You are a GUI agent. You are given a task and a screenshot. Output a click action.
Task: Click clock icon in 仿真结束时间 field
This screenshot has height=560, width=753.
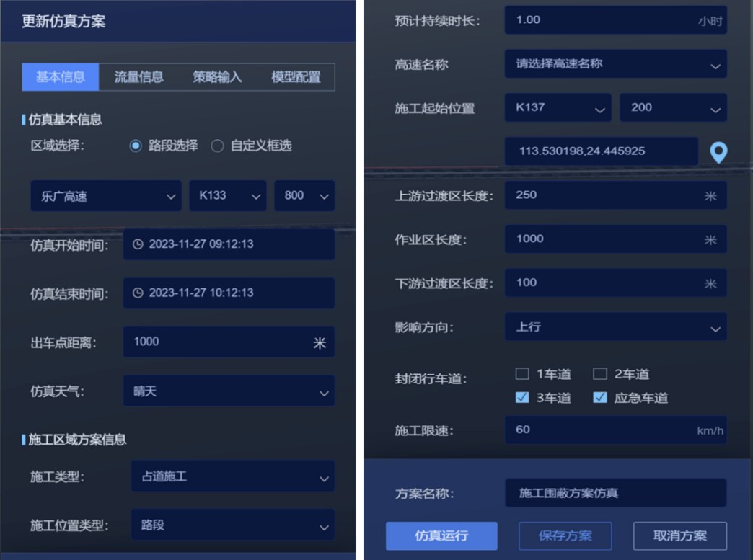pos(138,293)
